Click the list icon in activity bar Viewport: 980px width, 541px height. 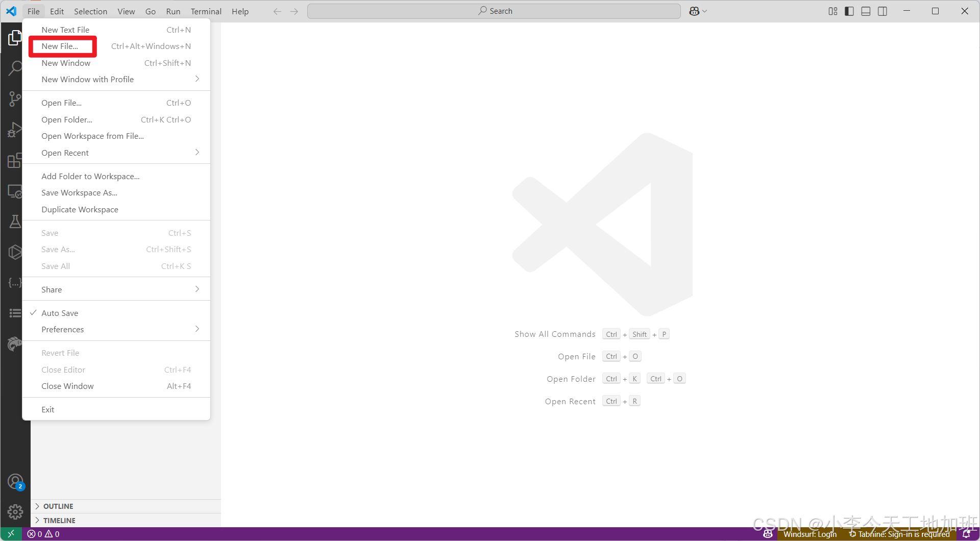15,313
